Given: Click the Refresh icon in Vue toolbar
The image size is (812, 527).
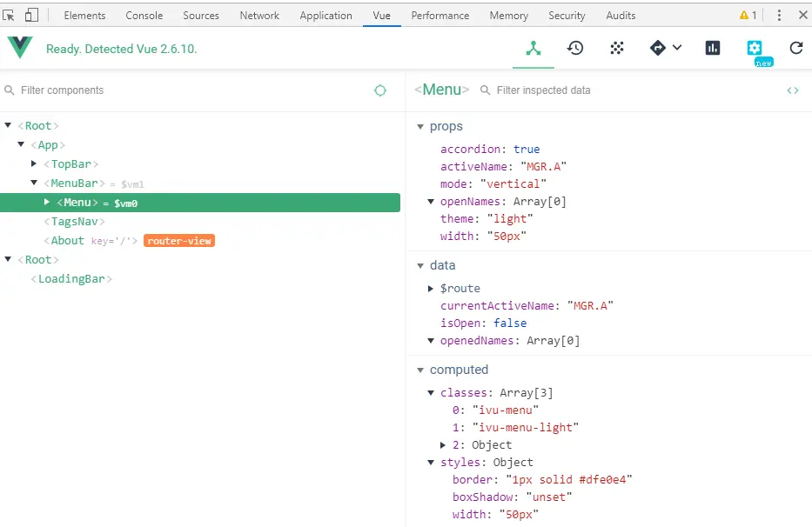Looking at the screenshot, I should click(796, 48).
